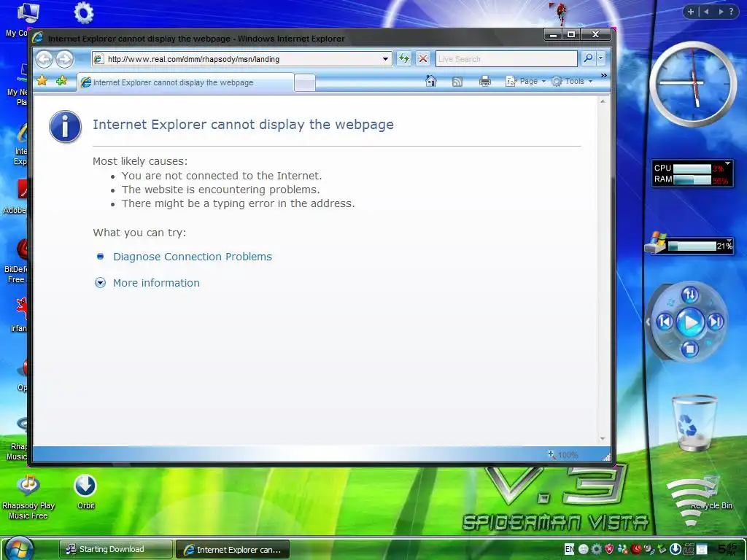Click the sidebar previous gadgets arrow
The image size is (747, 560).
coord(706,12)
